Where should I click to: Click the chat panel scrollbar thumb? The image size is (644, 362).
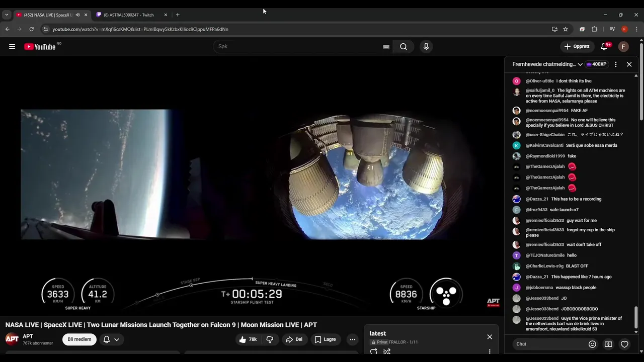point(636,318)
